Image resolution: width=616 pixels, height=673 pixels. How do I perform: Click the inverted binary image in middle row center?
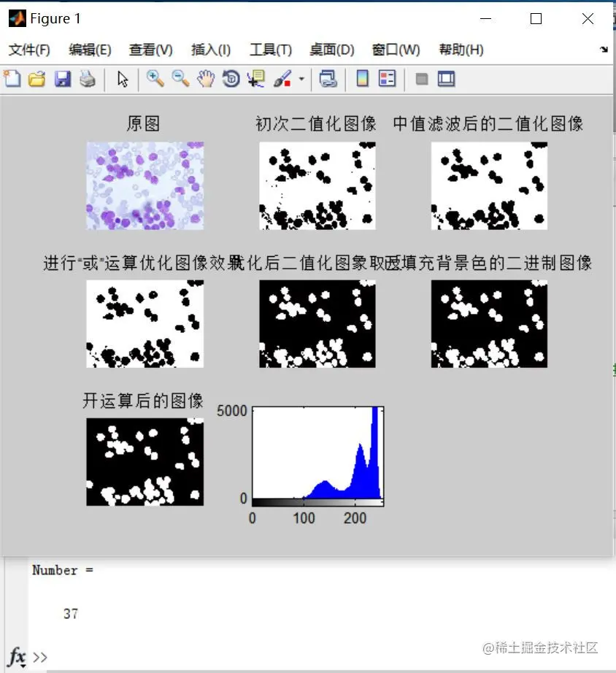pyautogui.click(x=317, y=324)
